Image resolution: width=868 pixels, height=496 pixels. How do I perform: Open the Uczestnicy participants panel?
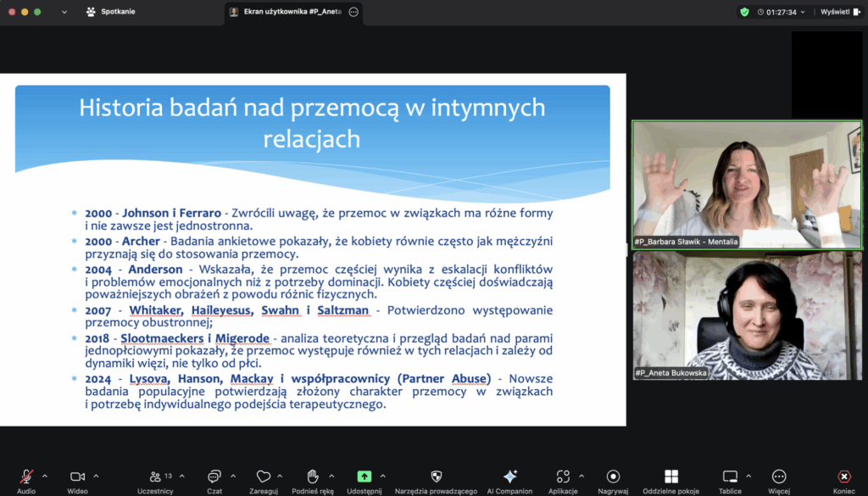[x=155, y=476]
